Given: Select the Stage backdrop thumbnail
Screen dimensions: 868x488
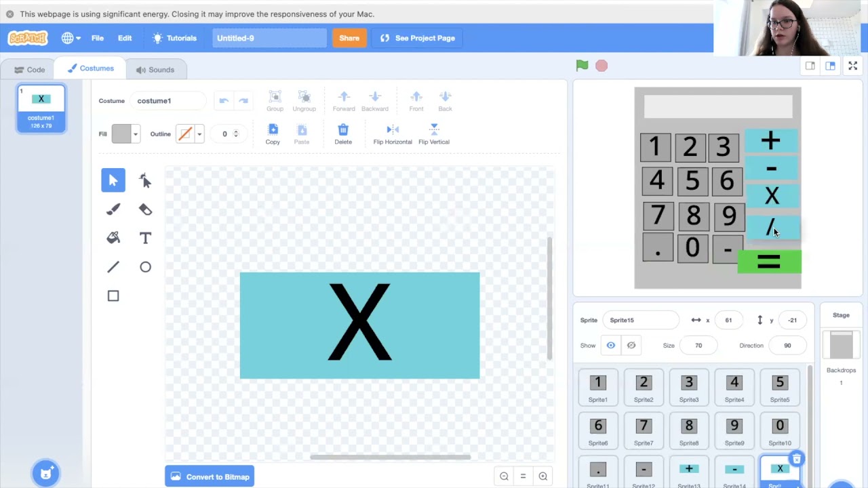Looking at the screenshot, I should coord(841,346).
